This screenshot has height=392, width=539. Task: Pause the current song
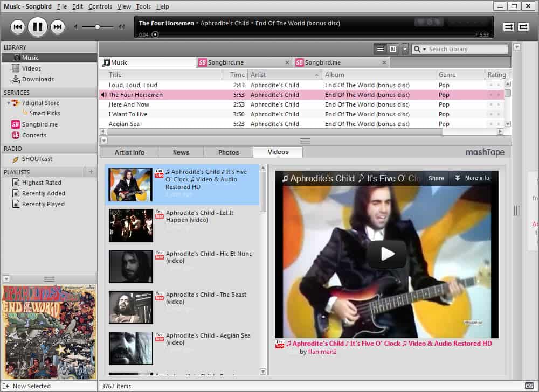(38, 27)
